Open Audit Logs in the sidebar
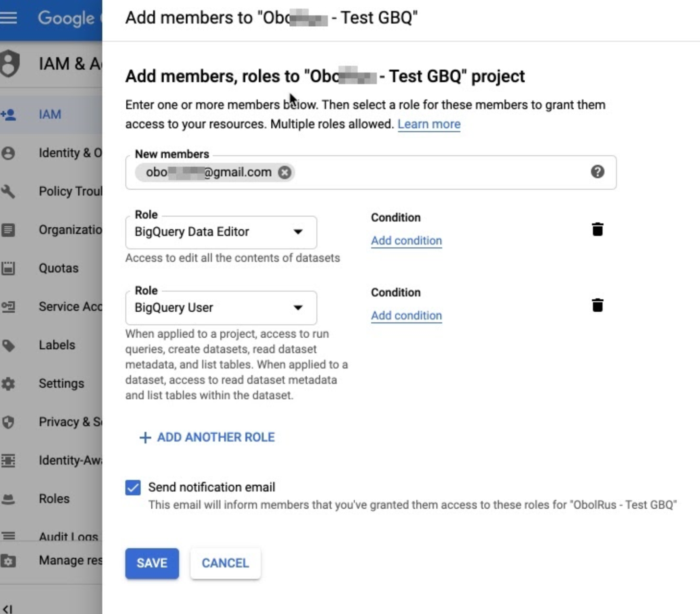The image size is (700, 614). coord(68,536)
